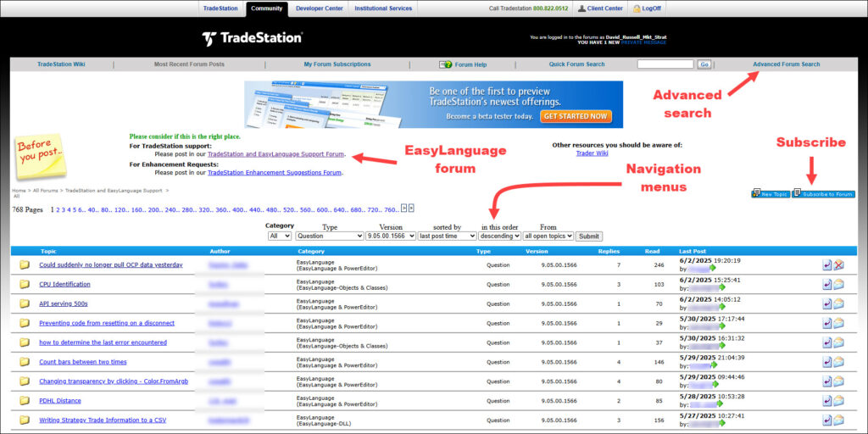Click the folder icon for 'CPU Identification' topic

(x=25, y=284)
